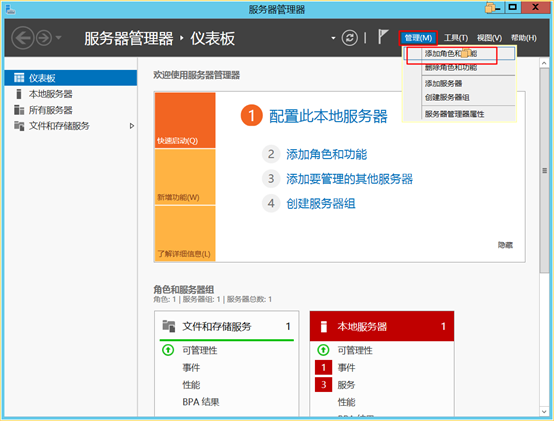
Task: Open dropdown arrow left of refresh icon
Action: click(x=333, y=38)
